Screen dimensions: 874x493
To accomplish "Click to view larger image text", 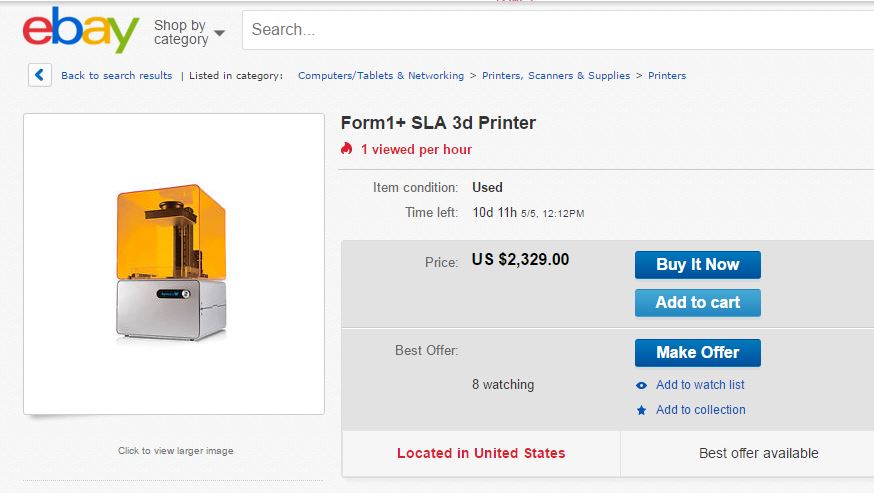I will coord(175,451).
